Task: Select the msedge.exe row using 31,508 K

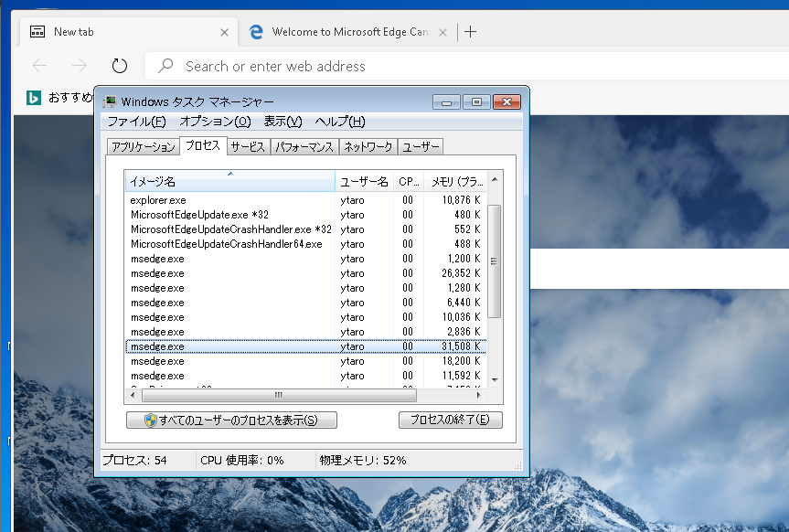Action: (305, 346)
